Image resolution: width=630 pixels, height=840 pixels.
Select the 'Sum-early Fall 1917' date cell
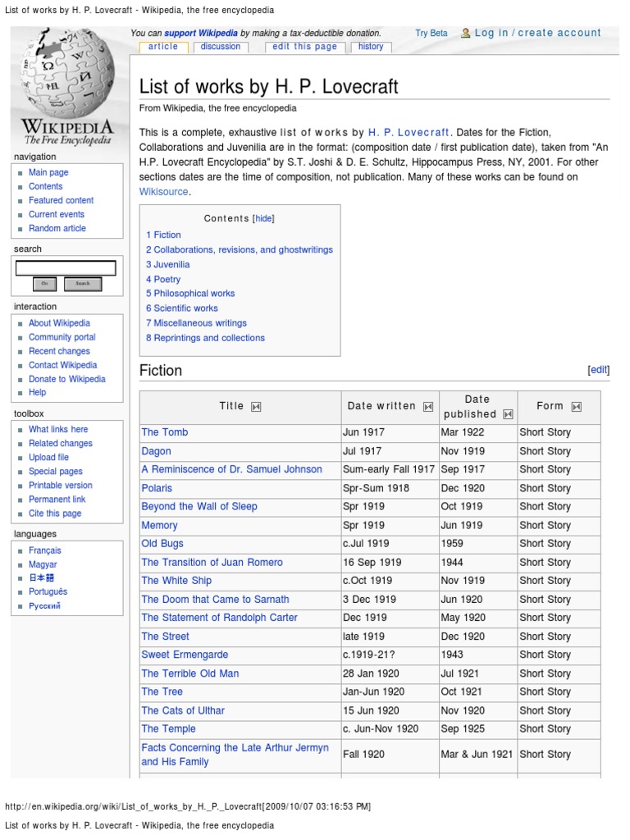390,469
